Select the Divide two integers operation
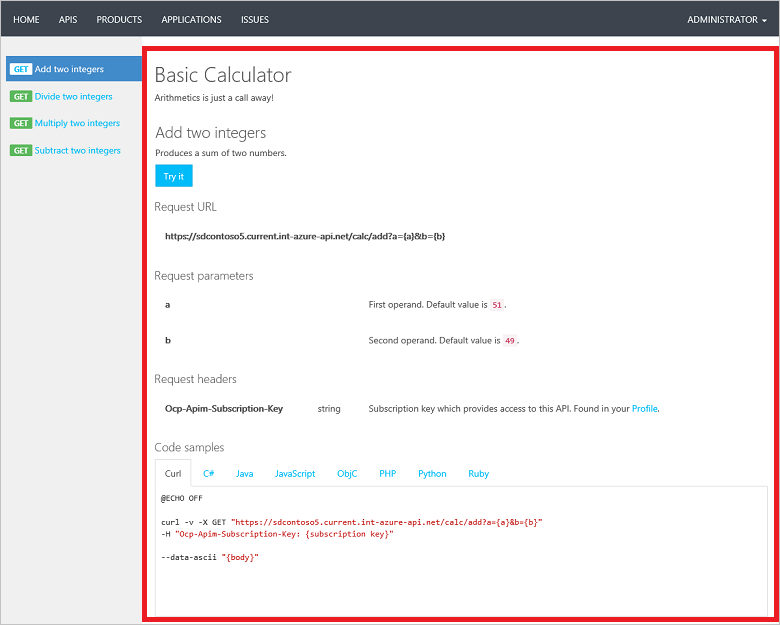The height and width of the screenshot is (625, 780). pos(74,97)
